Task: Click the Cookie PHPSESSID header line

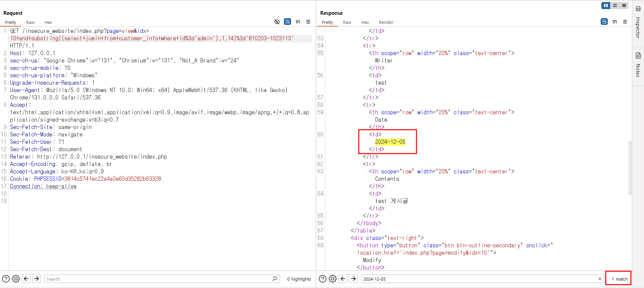Action: [85, 179]
